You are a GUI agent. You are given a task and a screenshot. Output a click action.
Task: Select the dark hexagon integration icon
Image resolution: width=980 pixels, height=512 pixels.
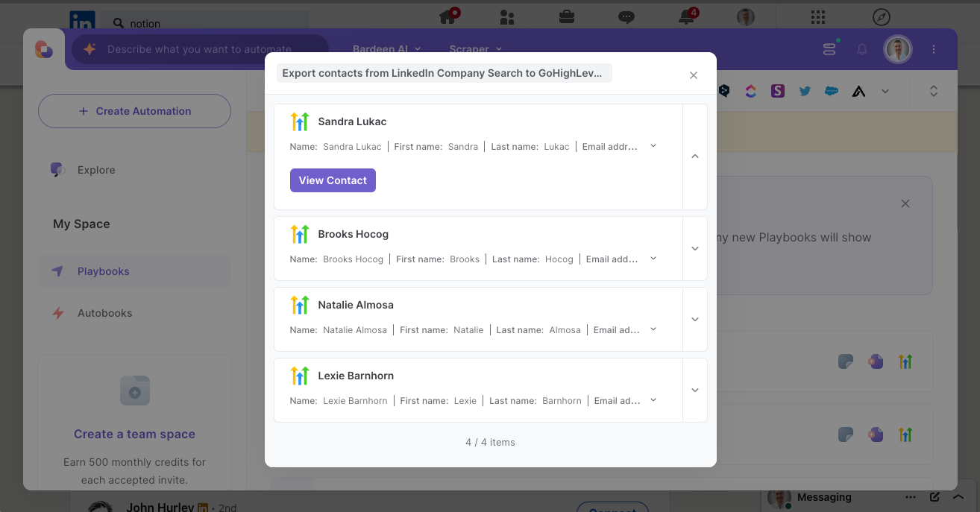(724, 91)
